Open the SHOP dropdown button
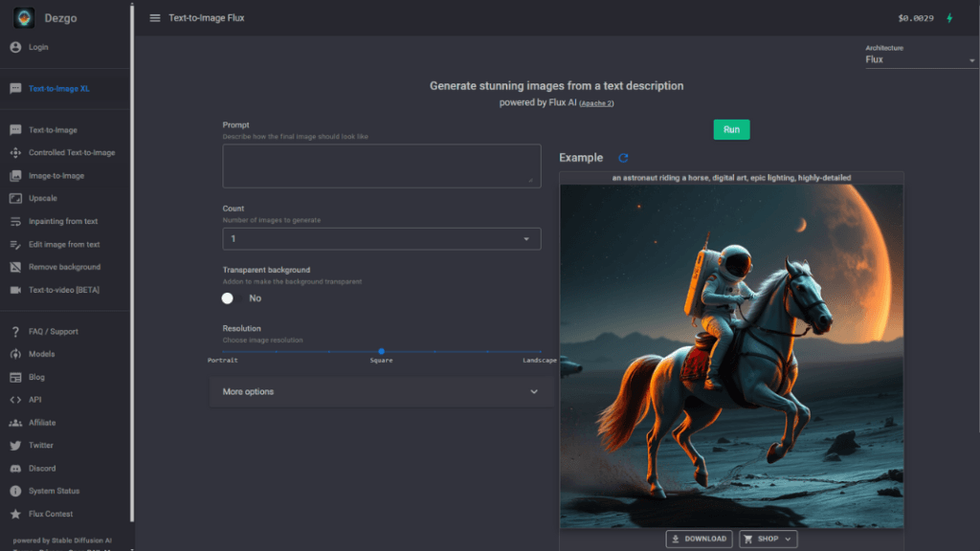The image size is (980, 551). pos(768,539)
